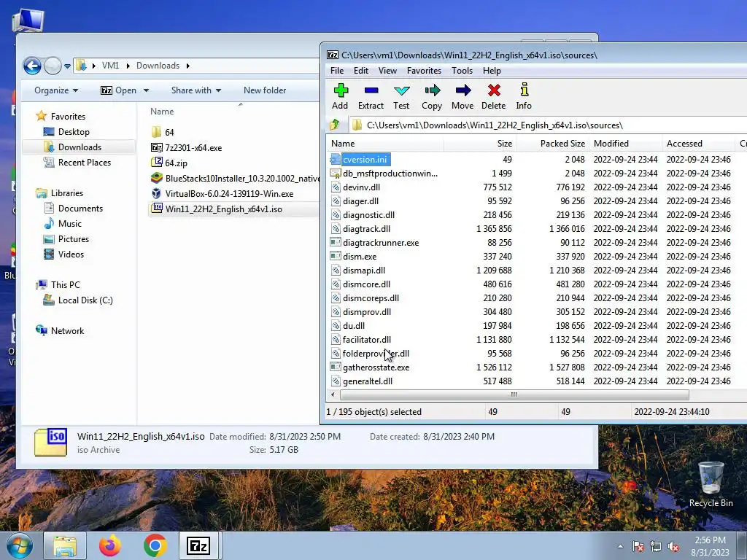The height and width of the screenshot is (560, 747).
Task: Sort by the Accessed column header
Action: pos(698,144)
